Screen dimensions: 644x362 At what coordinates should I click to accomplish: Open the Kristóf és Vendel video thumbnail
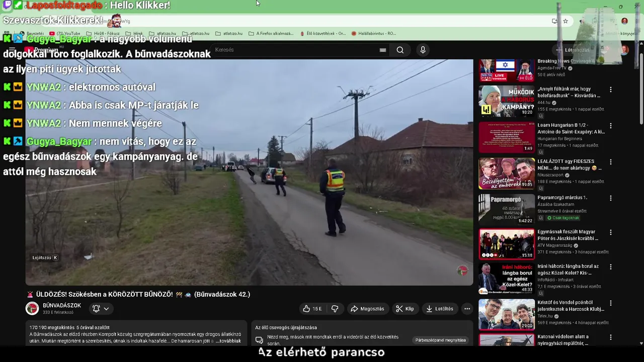pyautogui.click(x=506, y=315)
